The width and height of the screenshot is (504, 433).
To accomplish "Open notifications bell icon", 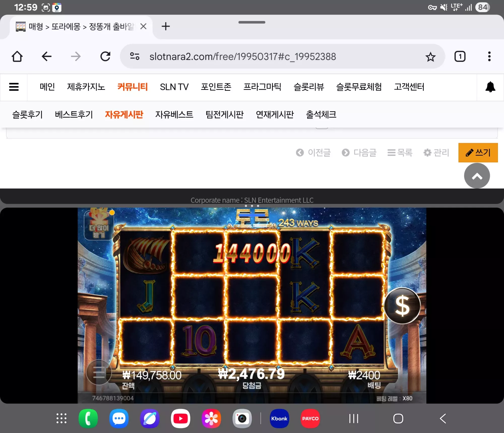I will click(490, 87).
